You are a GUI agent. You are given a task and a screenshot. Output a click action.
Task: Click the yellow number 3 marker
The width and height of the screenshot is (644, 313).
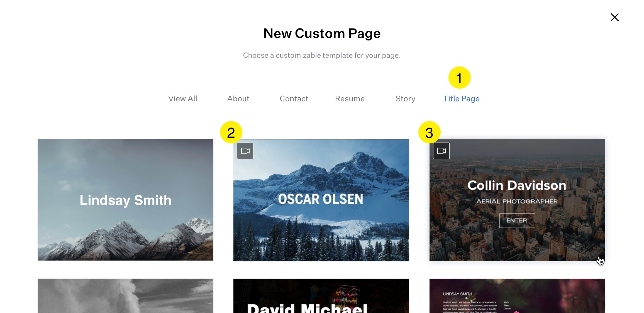point(429,132)
